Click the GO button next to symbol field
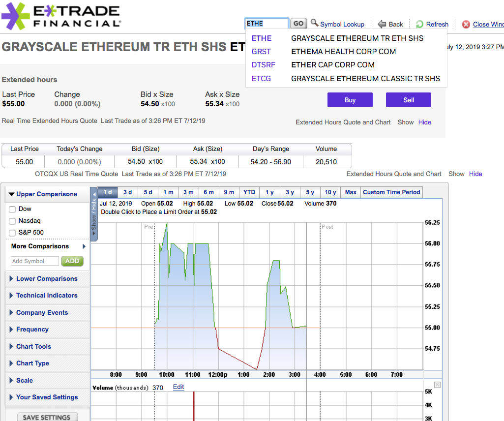504x421 pixels. point(298,24)
